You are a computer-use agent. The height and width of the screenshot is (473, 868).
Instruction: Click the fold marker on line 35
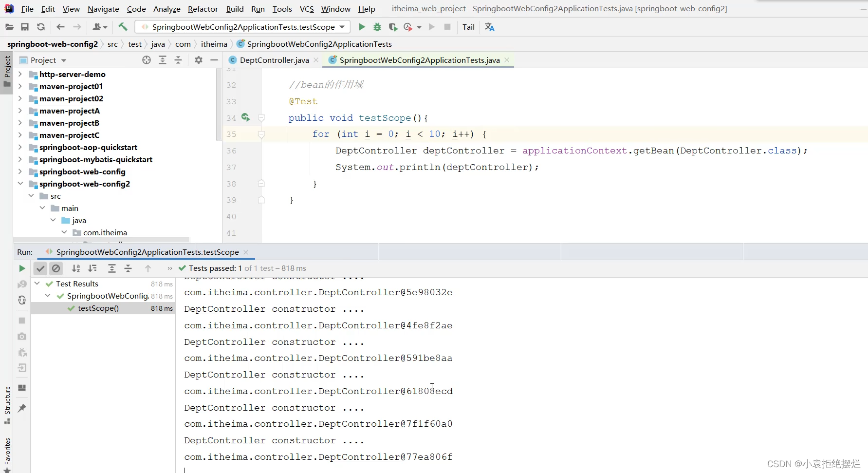[261, 134]
